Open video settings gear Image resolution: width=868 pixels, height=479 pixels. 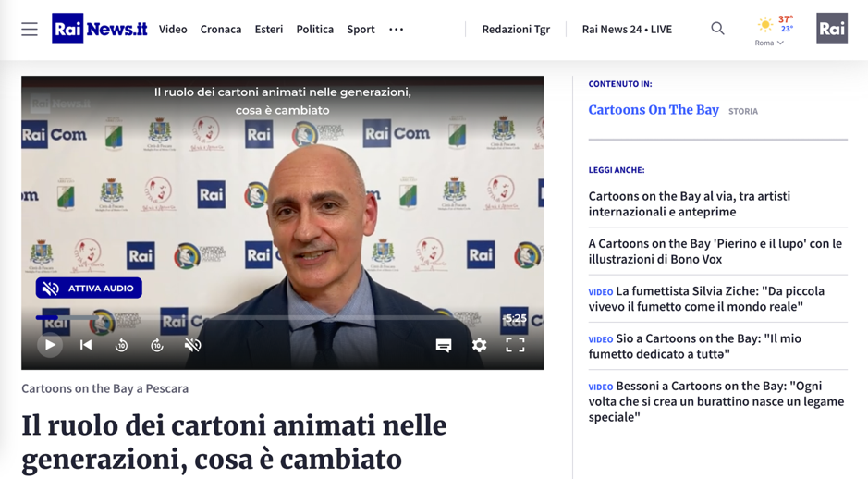point(479,345)
